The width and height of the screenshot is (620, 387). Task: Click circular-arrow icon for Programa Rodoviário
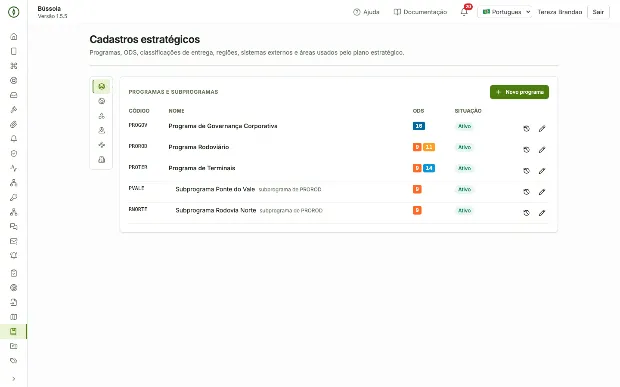pyautogui.click(x=526, y=150)
